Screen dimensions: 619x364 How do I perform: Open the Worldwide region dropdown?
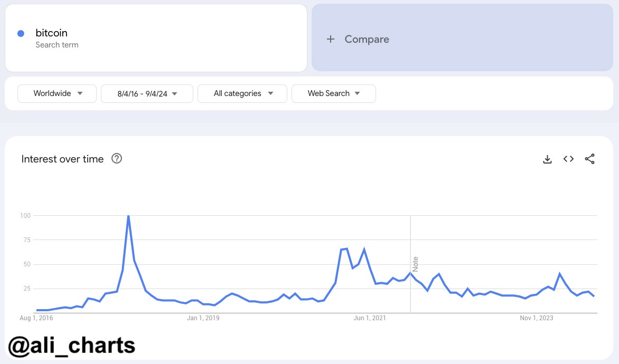[57, 93]
